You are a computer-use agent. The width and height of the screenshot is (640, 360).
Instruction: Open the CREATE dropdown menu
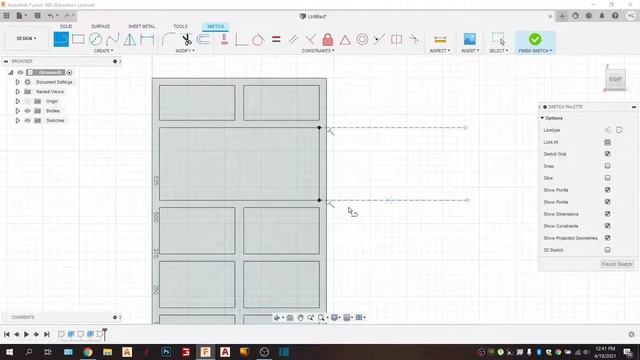pos(103,51)
